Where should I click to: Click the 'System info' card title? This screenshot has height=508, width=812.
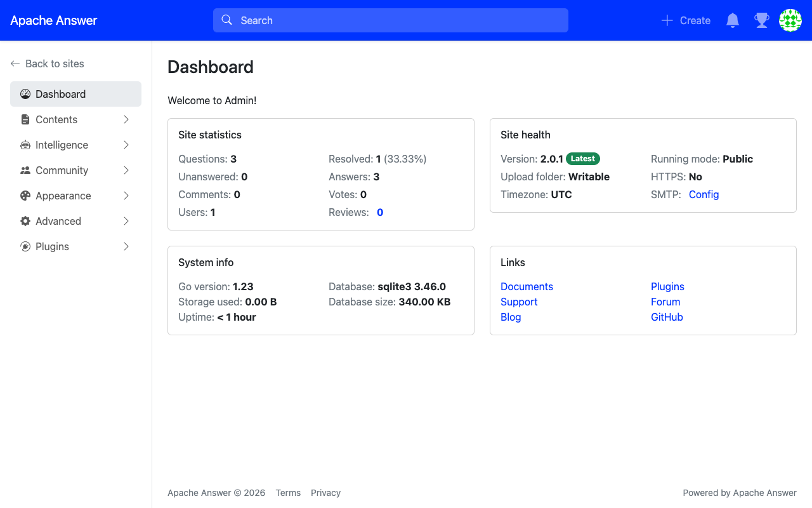coord(206,262)
